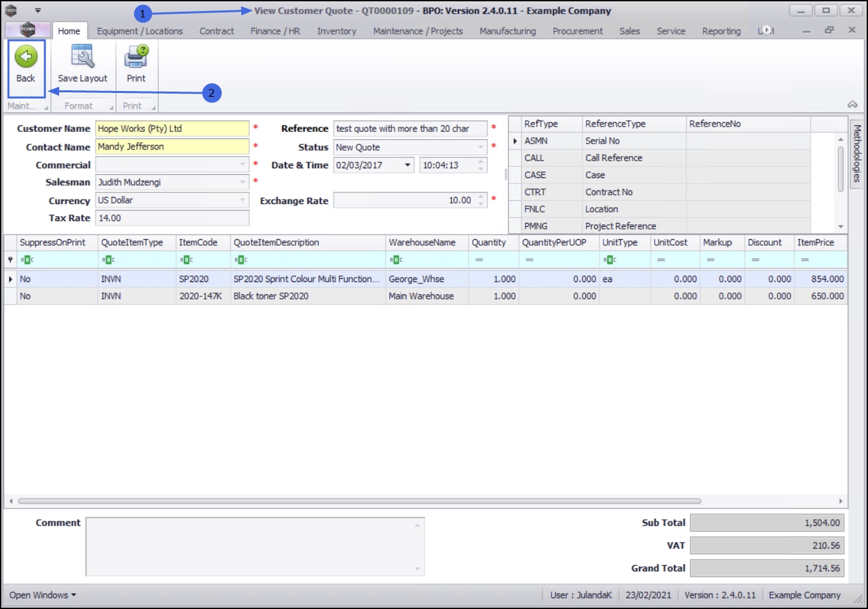
Task: Go to the Finance / HR tab
Action: click(x=275, y=31)
